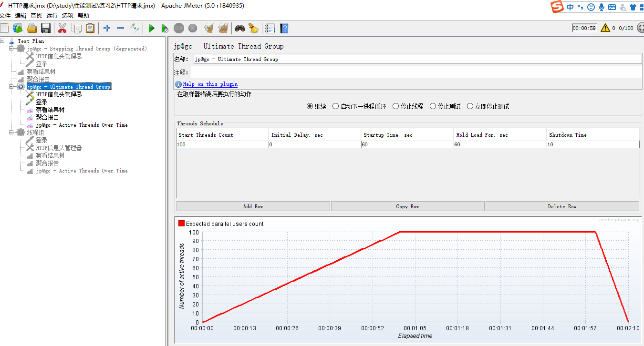Click the 注释 comment input field

(417, 72)
